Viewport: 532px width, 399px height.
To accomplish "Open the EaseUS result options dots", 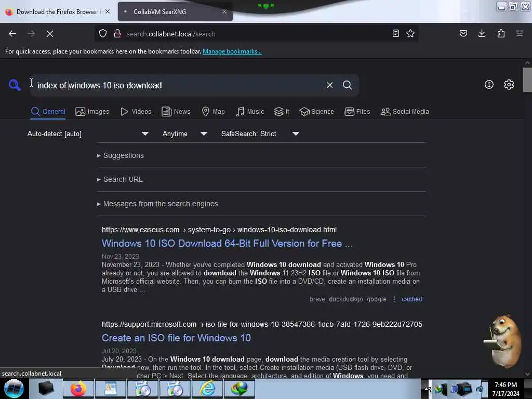I will 394,299.
